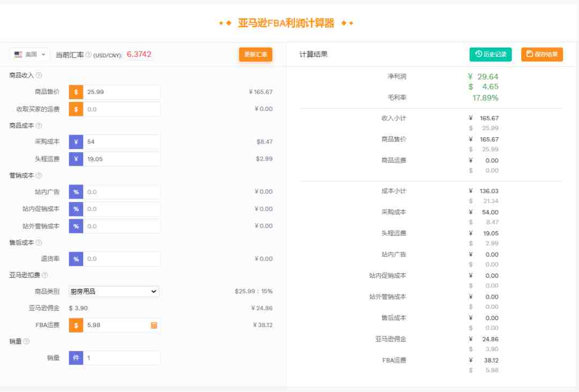Image resolution: width=579 pixels, height=392 pixels.
Task: Click the 保存结果 save button
Action: pos(541,54)
